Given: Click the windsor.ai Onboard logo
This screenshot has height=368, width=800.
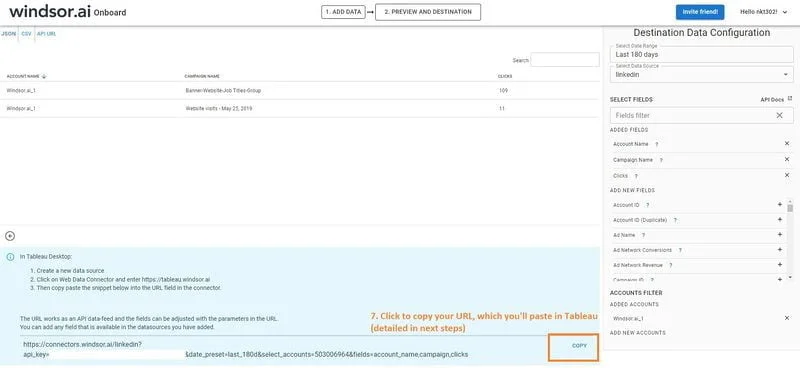Looking at the screenshot, I should coord(68,11).
